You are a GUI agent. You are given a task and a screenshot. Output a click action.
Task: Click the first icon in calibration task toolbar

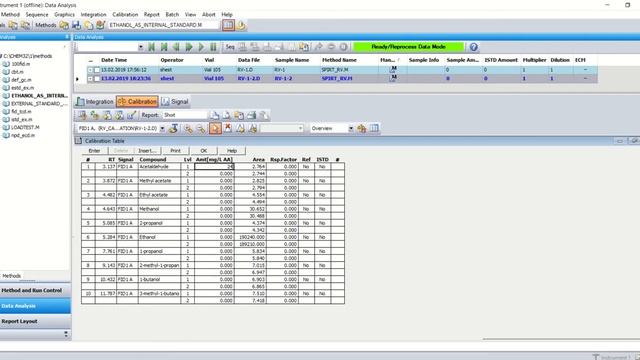82,116
